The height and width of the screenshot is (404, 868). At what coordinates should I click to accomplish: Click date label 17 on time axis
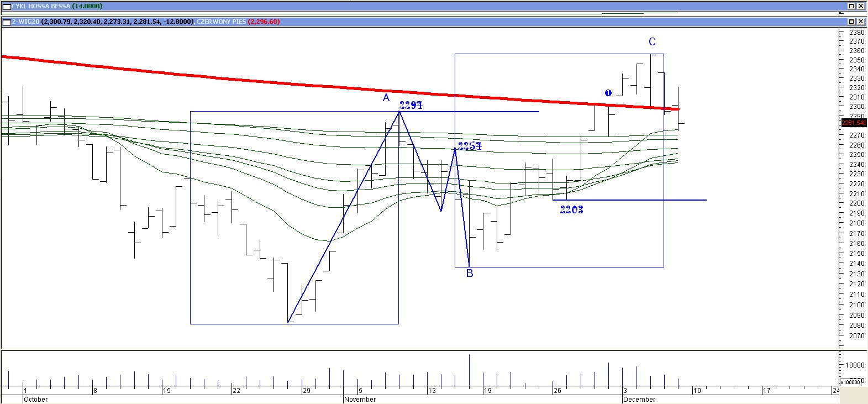tap(767, 391)
